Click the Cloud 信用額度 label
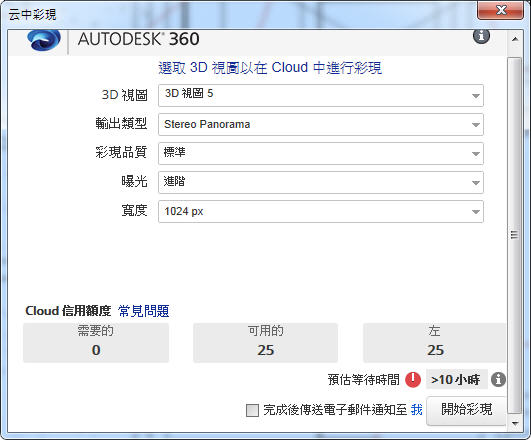The image size is (531, 440). point(68,311)
